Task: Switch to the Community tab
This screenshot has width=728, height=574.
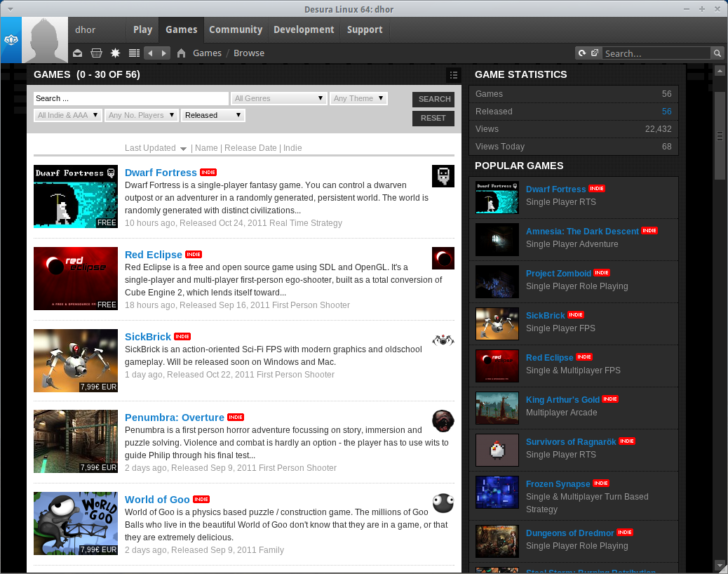Action: (x=236, y=29)
